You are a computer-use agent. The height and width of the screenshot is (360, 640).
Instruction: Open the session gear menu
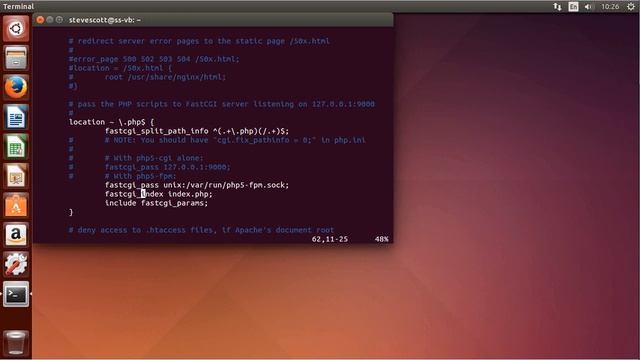pyautogui.click(x=631, y=7)
